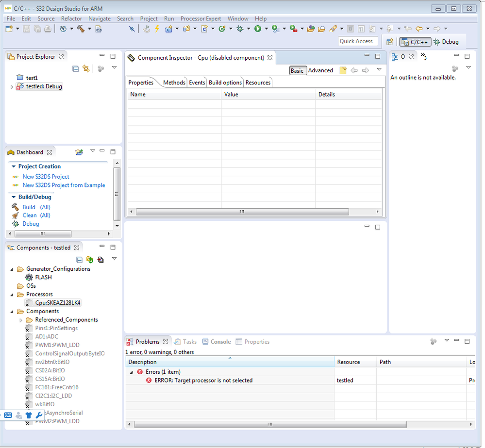Image resolution: width=485 pixels, height=448 pixels.
Task: Click the wrench icon in floating toolbar
Action: [39, 415]
